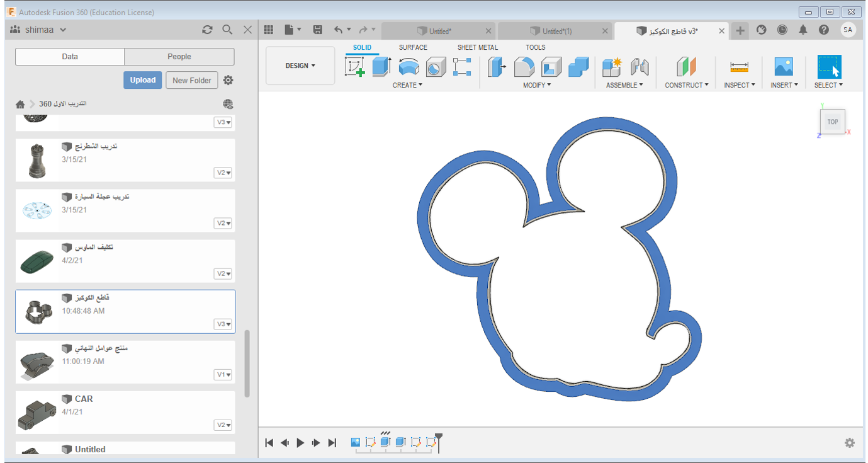Click the New Folder button
Screen dimensions: 868x463
[x=192, y=80]
